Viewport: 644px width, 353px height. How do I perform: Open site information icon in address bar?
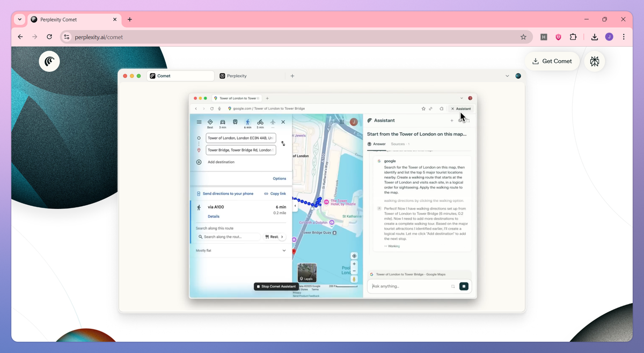(x=67, y=37)
